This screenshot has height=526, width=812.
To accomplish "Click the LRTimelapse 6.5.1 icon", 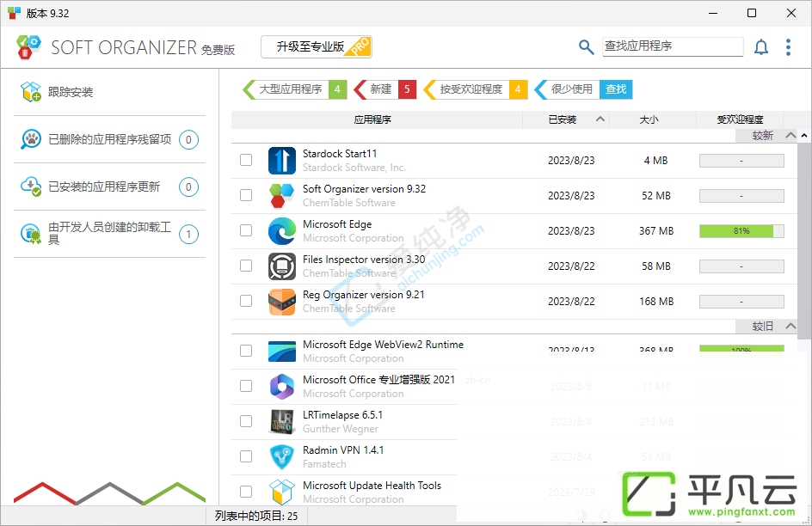I will (x=282, y=421).
